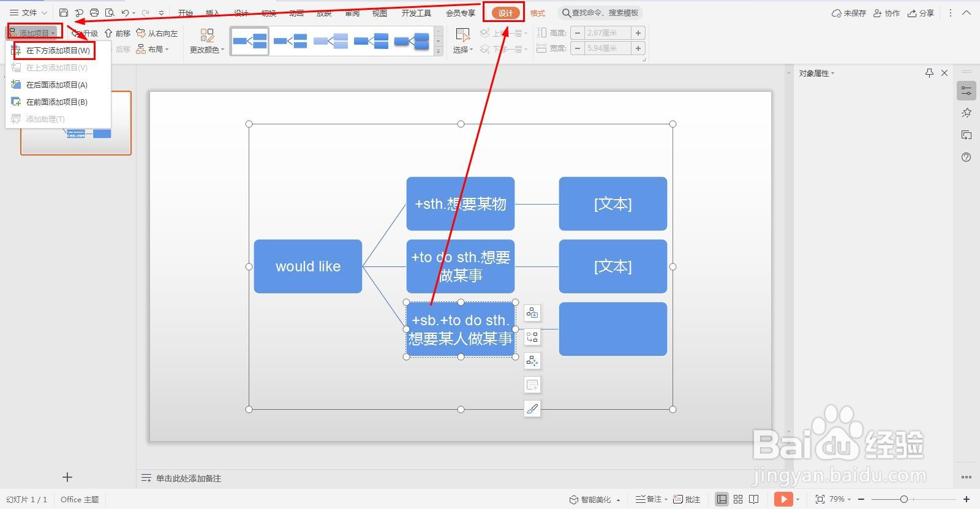980x509 pixels.
Task: Open the 视图 tab
Action: click(380, 13)
